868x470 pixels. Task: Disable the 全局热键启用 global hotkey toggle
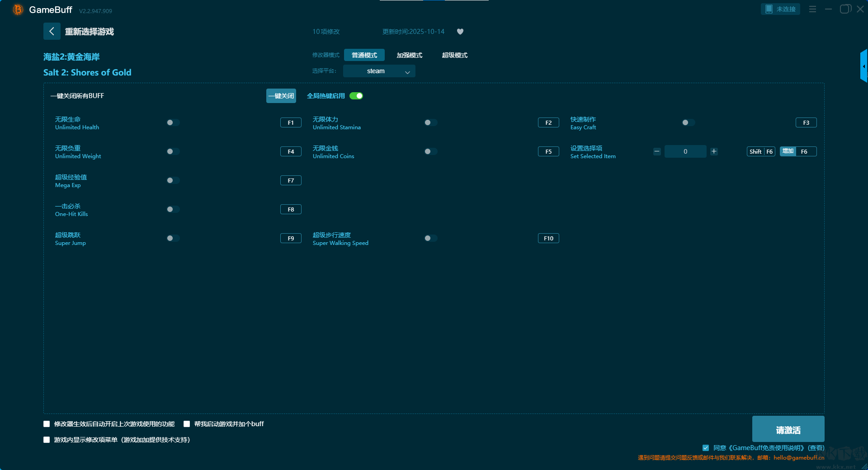point(356,96)
